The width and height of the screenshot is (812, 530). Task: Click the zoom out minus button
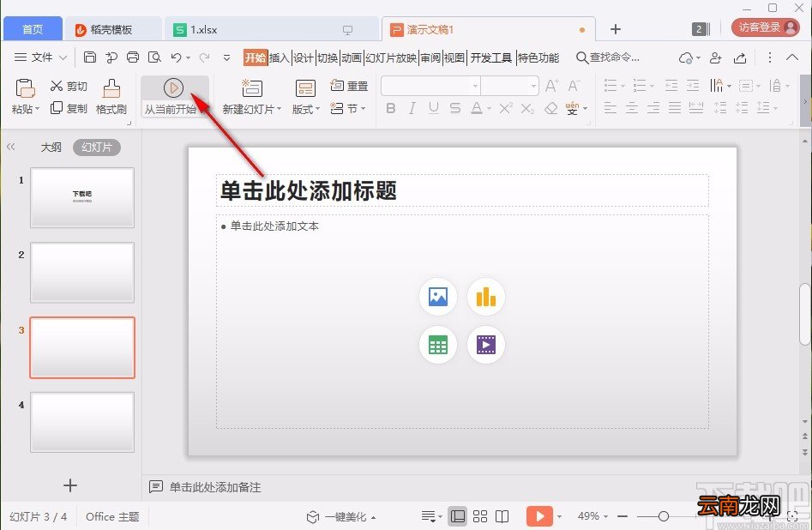tap(623, 516)
